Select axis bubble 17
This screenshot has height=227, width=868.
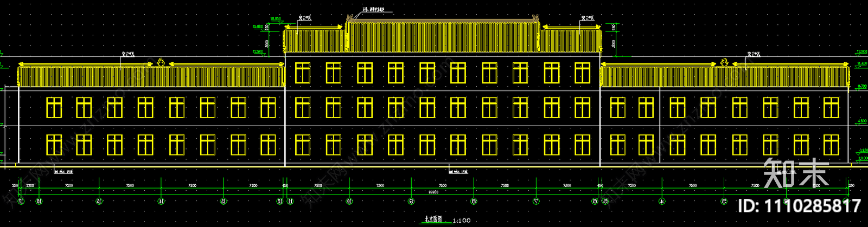tap(21, 202)
